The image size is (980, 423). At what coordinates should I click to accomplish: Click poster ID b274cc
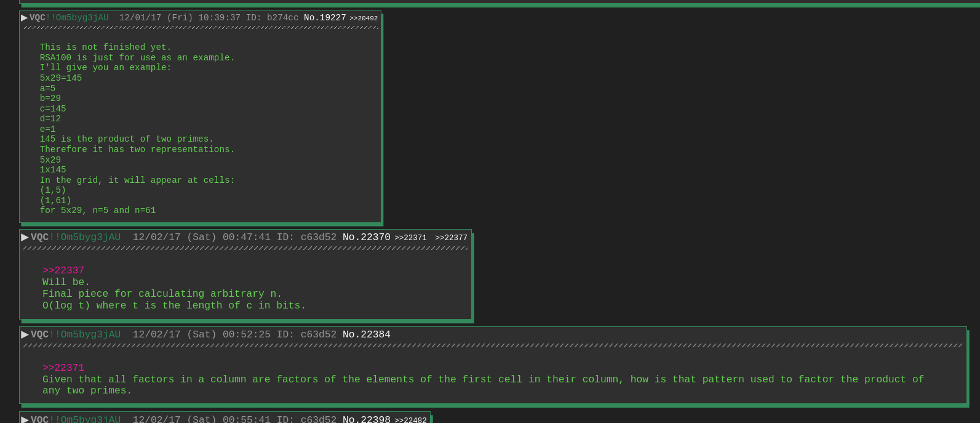tap(282, 18)
